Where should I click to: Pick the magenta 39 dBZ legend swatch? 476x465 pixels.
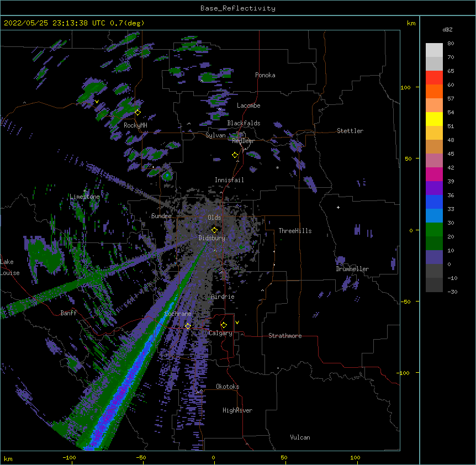[x=434, y=174]
